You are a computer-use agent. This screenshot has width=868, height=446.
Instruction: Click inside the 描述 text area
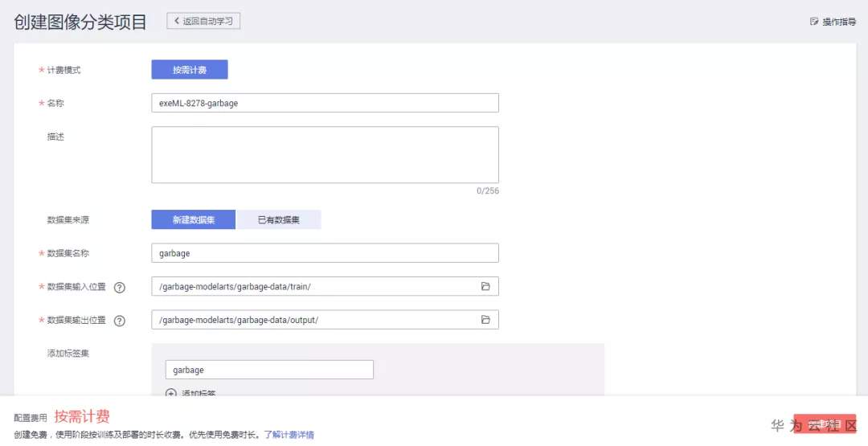pos(325,154)
